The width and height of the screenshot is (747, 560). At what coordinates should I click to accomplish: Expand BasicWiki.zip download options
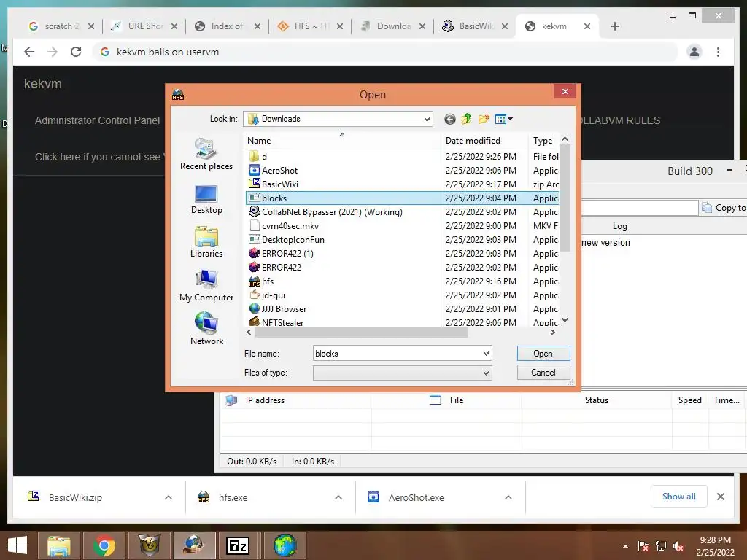point(169,497)
